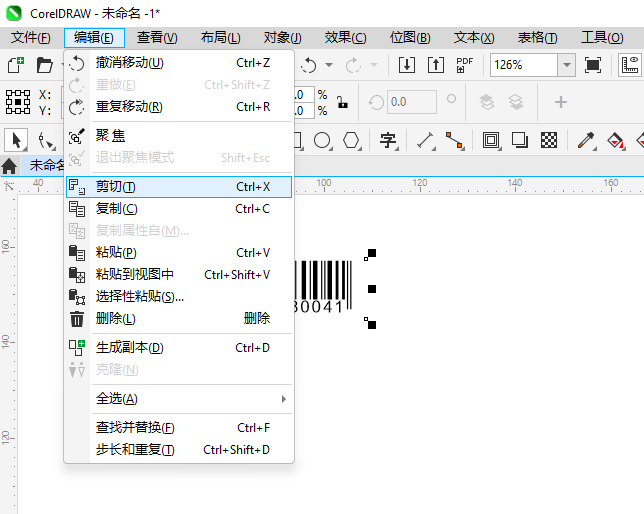This screenshot has width=644, height=514.
Task: Open the Text menu
Action: [474, 38]
